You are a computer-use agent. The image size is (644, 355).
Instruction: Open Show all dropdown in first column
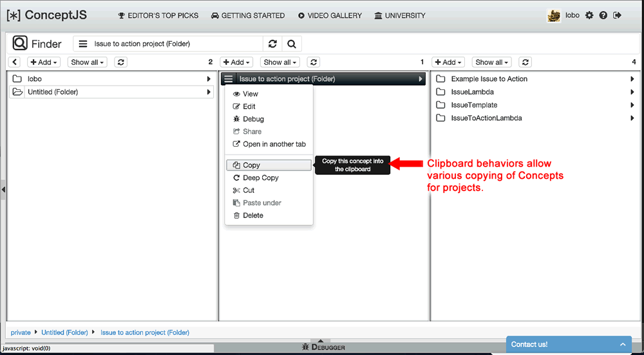pos(87,62)
